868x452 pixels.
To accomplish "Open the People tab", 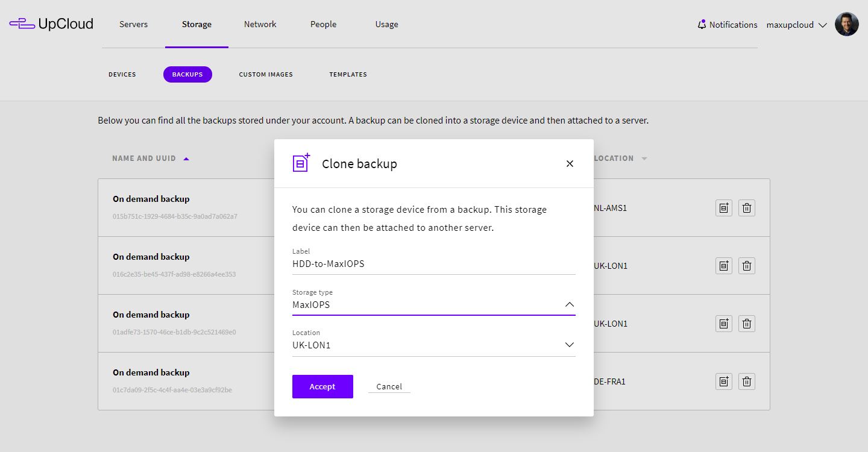I will tap(324, 24).
